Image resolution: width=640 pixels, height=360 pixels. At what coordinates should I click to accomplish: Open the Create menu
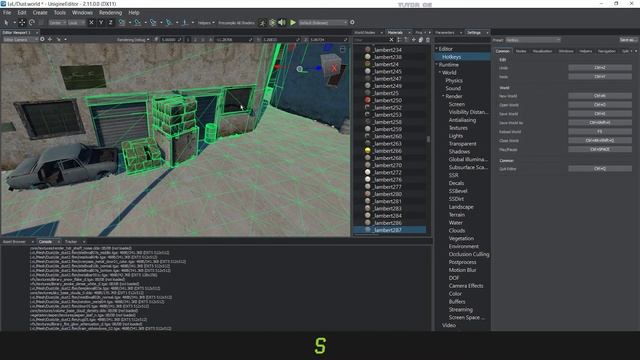40,13
